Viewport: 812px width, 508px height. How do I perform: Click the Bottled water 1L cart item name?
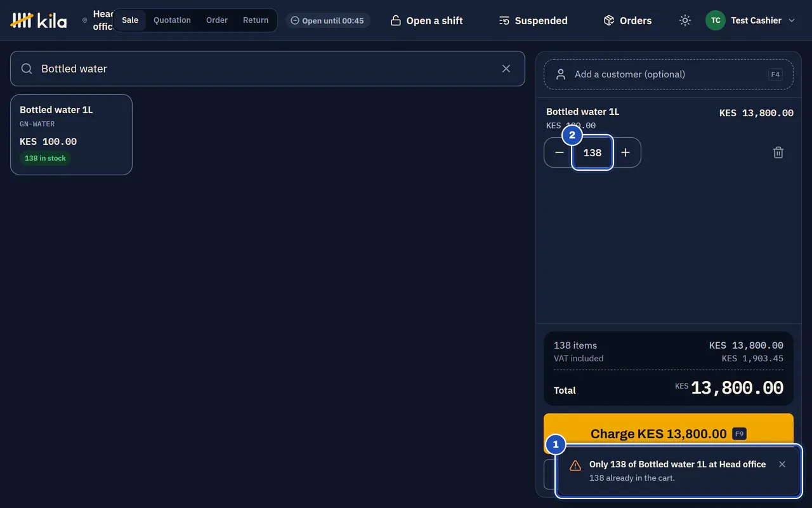582,112
